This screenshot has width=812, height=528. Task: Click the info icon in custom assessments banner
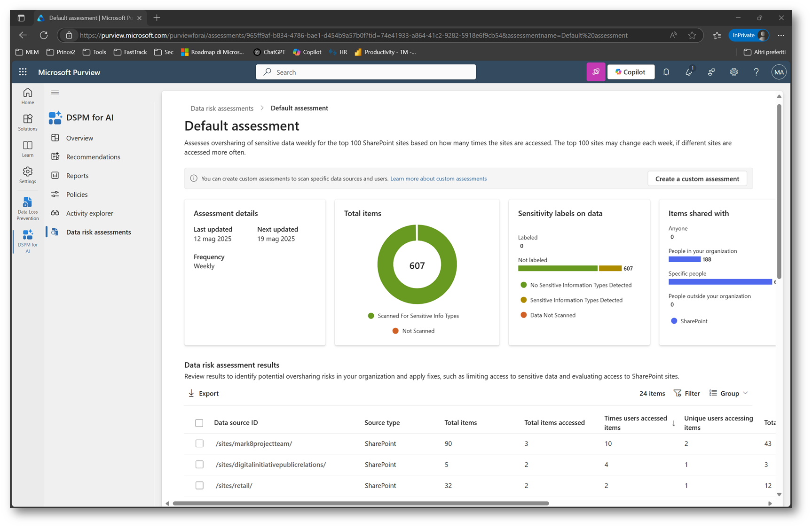[x=194, y=179]
